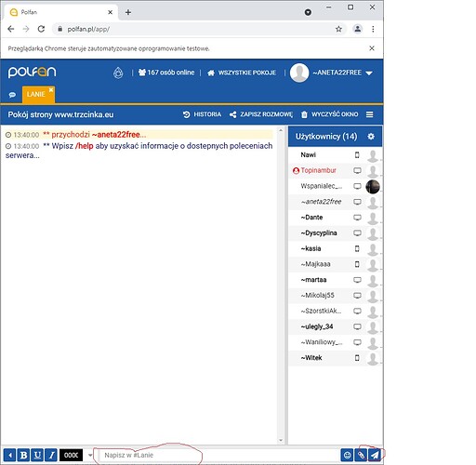Open the hamburger menu in room header
The height and width of the screenshot is (465, 476).
click(x=369, y=114)
